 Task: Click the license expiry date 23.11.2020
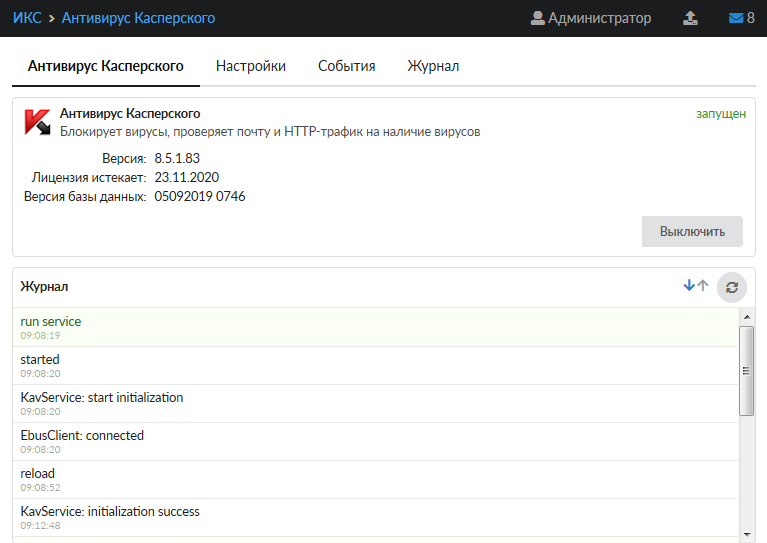point(187,177)
